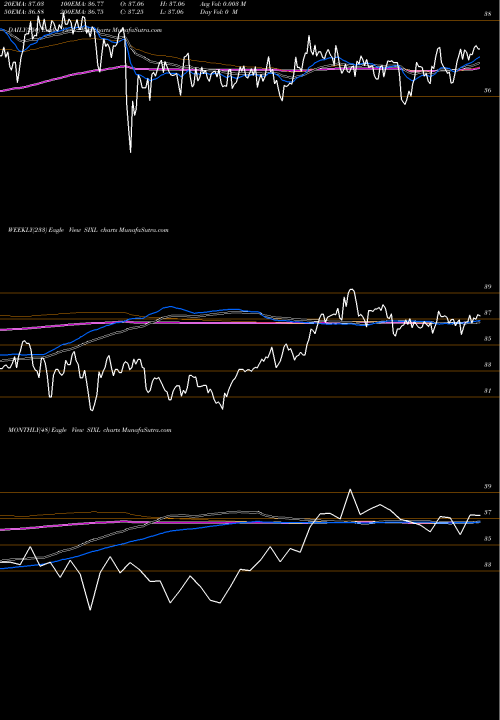Click the high price 'H:' value
The width and height of the screenshot is (500, 720).
[170, 4]
